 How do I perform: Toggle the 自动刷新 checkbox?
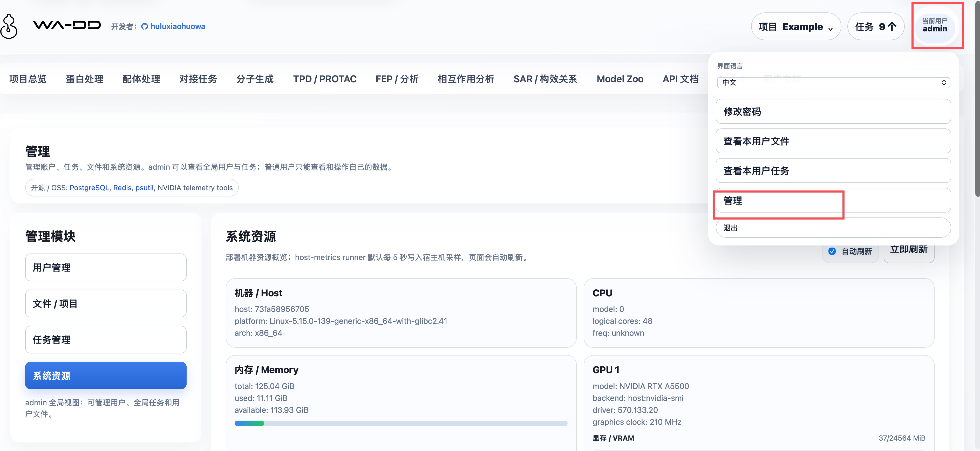click(832, 251)
